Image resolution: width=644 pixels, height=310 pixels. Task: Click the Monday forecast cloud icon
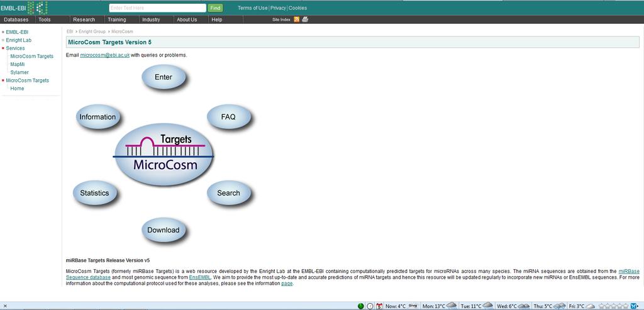[452, 305]
